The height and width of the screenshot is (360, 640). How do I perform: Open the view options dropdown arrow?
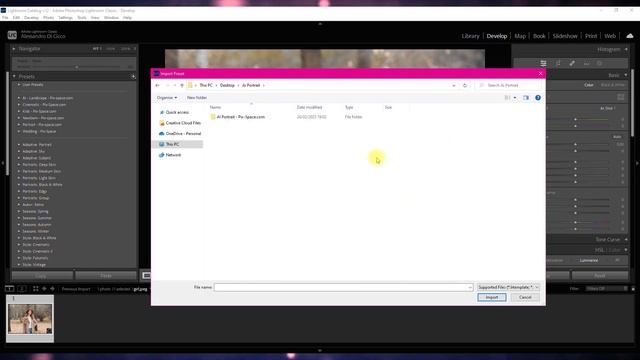tap(515, 98)
